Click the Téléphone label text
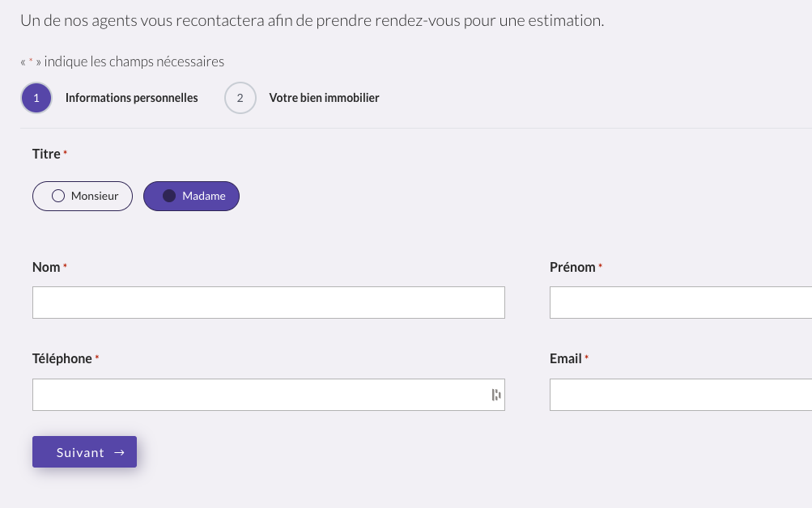 point(62,358)
